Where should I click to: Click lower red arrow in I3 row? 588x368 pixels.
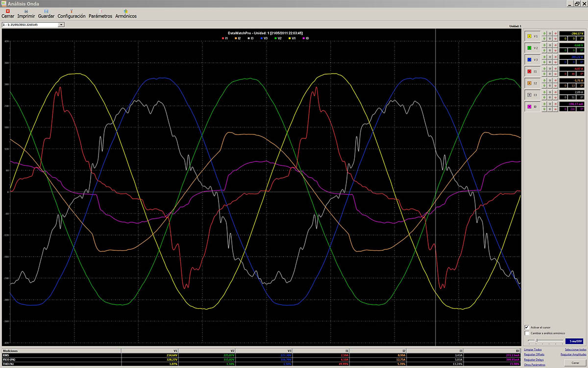click(x=556, y=98)
